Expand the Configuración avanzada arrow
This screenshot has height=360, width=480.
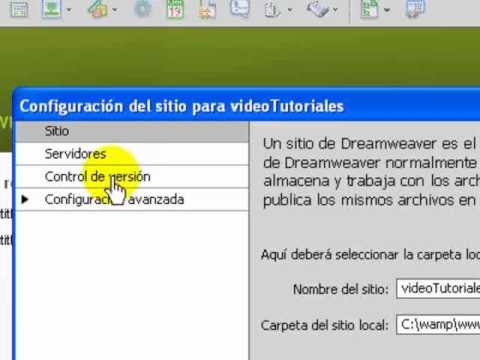click(25, 199)
